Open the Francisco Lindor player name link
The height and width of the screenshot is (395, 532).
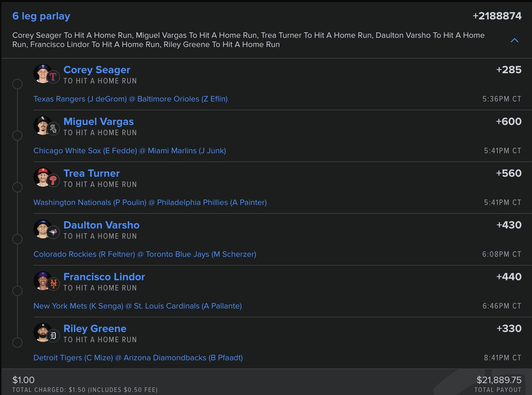click(104, 277)
